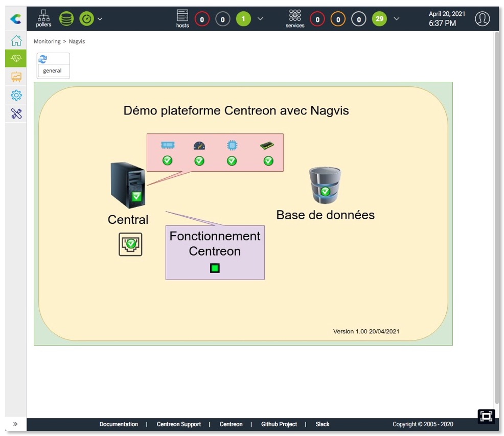This screenshot has width=504, height=436.
Task: Open the hosts status dropdown chevron
Action: [261, 18]
